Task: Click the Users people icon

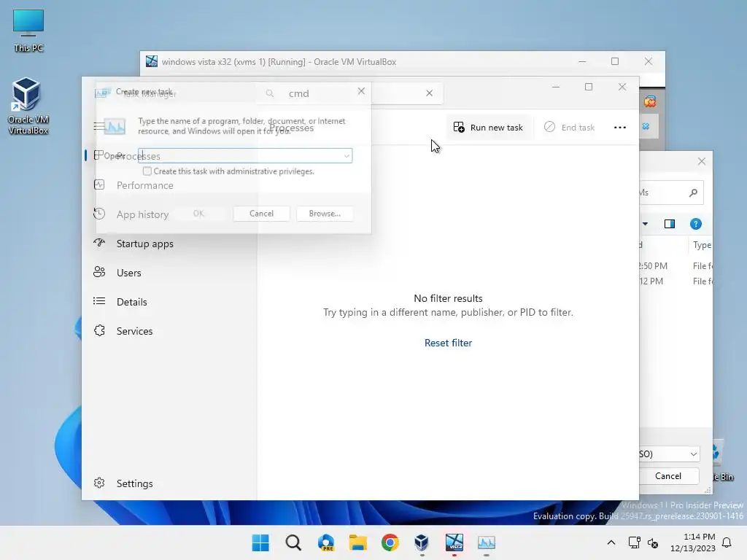Action: tap(99, 272)
